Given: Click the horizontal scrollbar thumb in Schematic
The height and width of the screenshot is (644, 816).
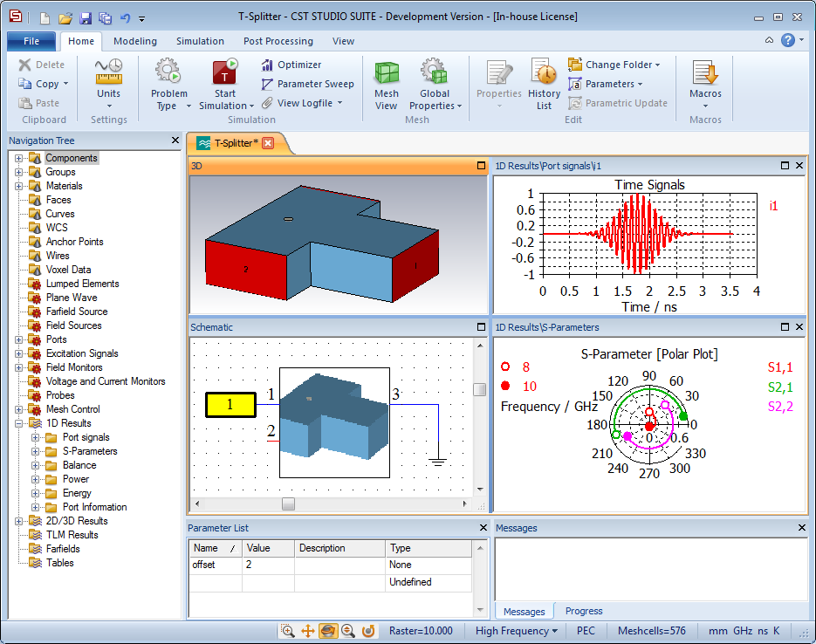Looking at the screenshot, I should point(288,504).
